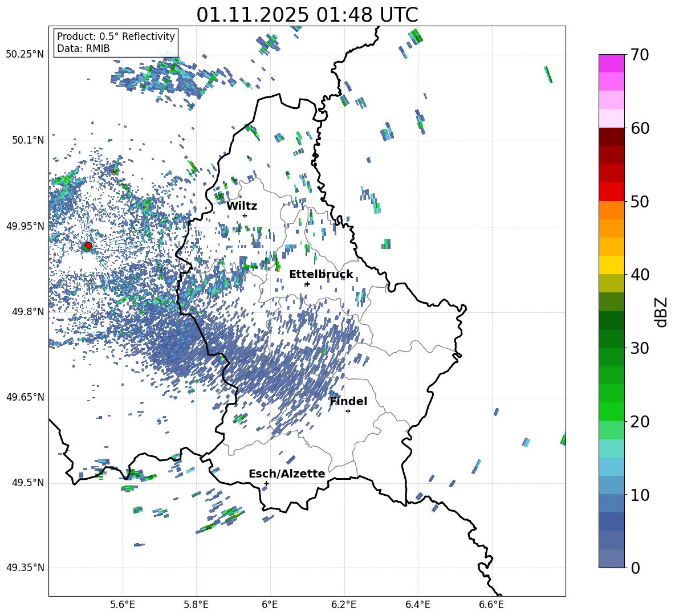The height and width of the screenshot is (616, 675).
Task: Click the 6.4°E longitude label
Action: click(x=417, y=605)
